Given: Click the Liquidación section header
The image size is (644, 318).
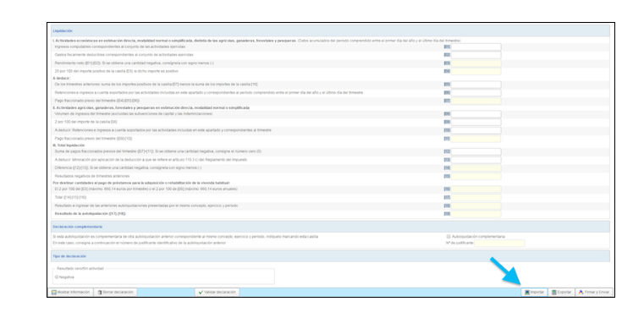Looking at the screenshot, I should pyautogui.click(x=330, y=30).
